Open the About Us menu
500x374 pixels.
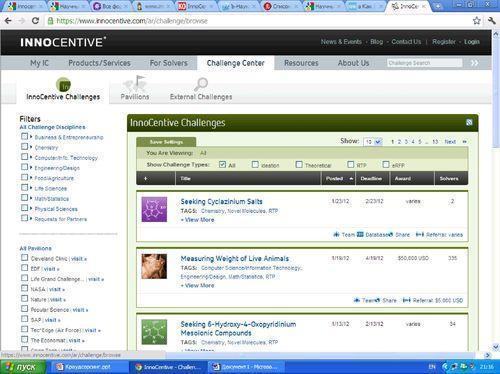point(353,63)
